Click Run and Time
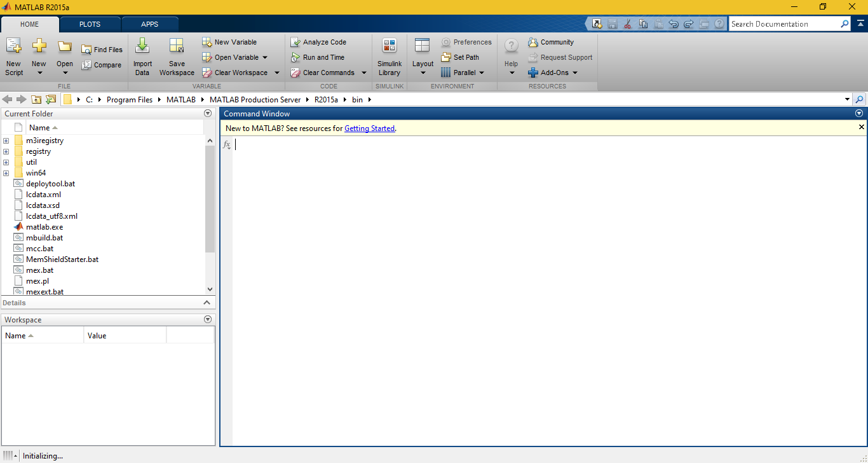Image resolution: width=868 pixels, height=463 pixels. tap(317, 57)
